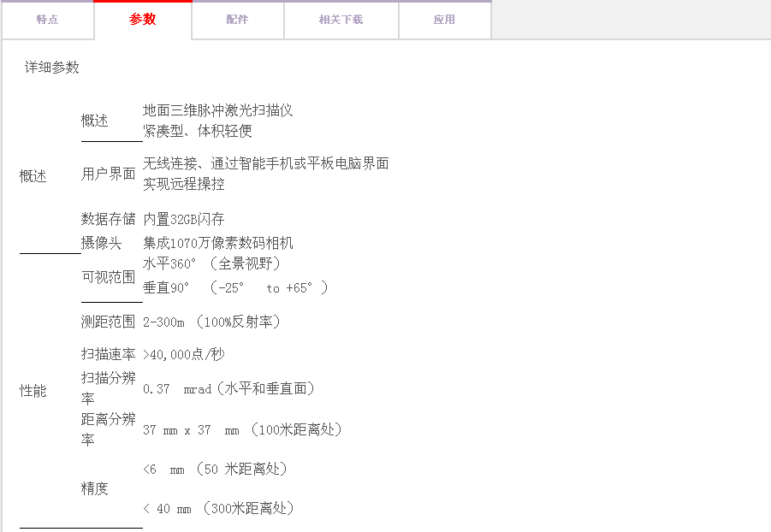Click the 内置32GB闪存 value text
The width and height of the screenshot is (771, 532).
point(184,219)
